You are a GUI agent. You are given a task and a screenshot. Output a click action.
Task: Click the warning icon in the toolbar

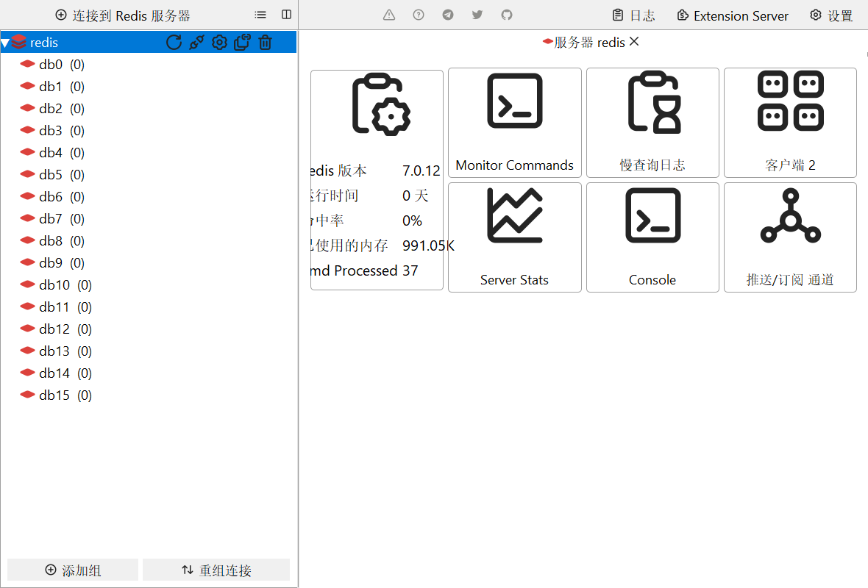tap(388, 15)
